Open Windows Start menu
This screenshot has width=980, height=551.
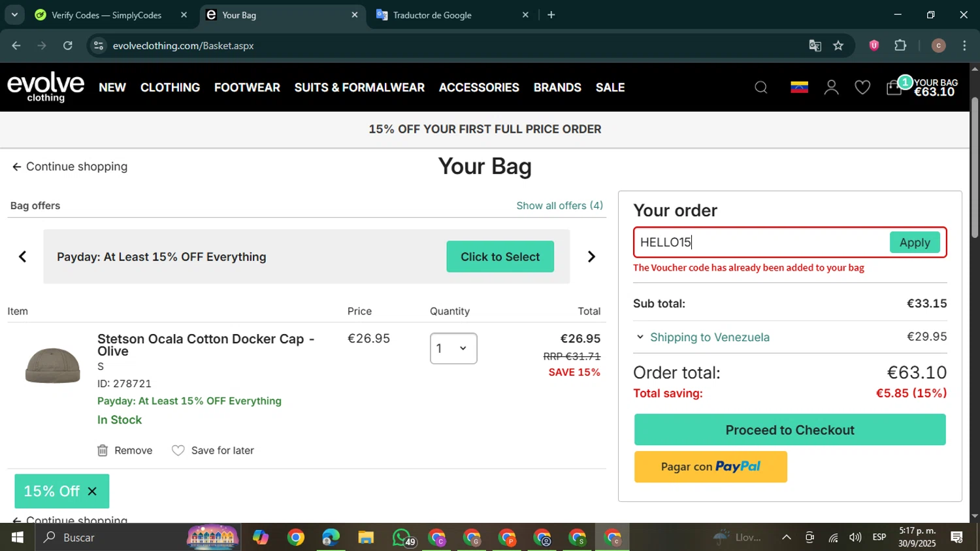pyautogui.click(x=18, y=538)
